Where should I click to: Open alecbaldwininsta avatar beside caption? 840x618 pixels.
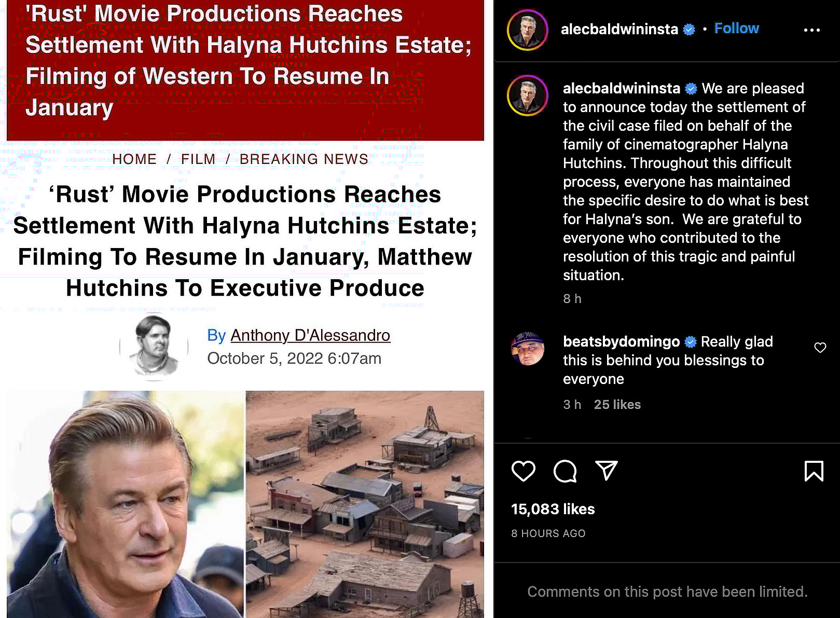(x=528, y=95)
